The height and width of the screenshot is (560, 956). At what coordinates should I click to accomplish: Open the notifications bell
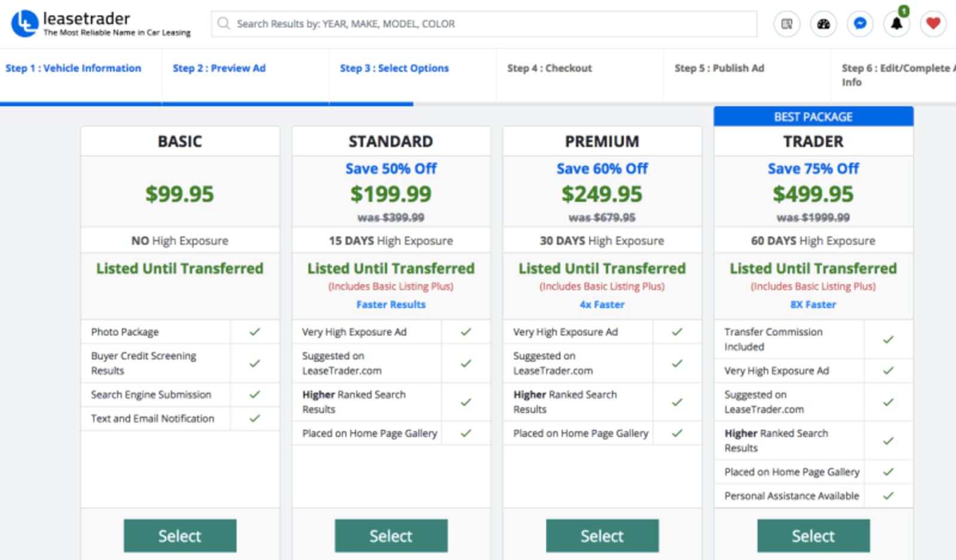[896, 24]
